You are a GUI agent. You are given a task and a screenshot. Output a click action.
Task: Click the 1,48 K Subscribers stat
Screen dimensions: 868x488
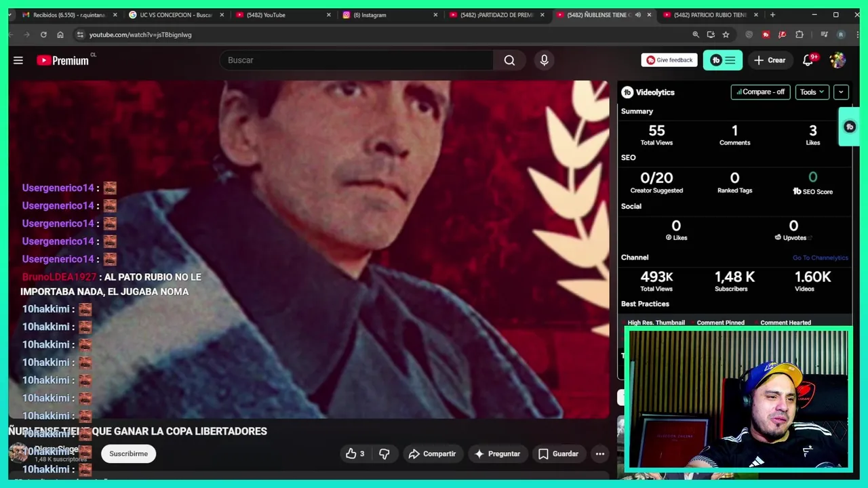(x=734, y=281)
